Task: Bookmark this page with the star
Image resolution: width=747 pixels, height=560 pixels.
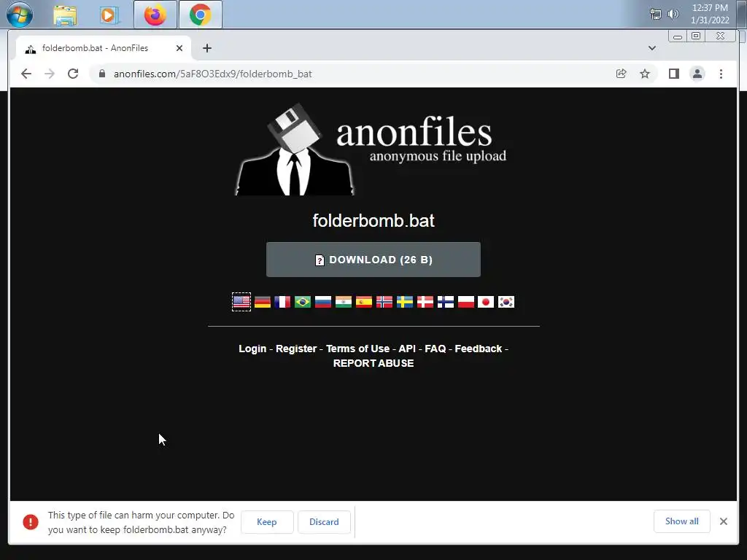Action: click(x=645, y=74)
